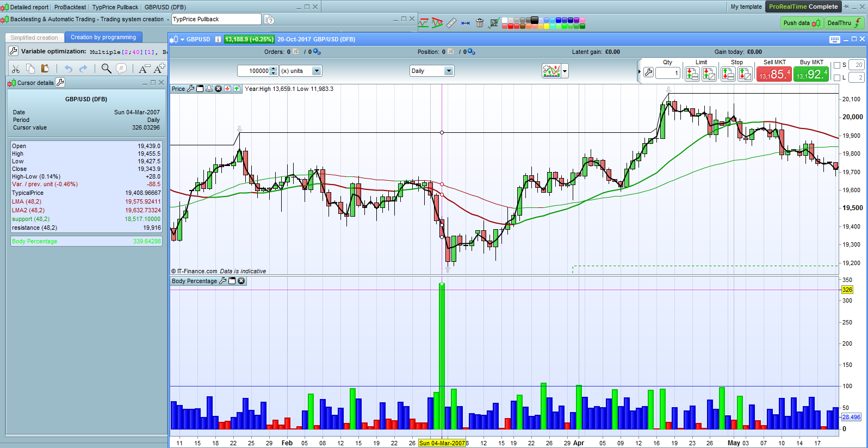Open the Cursor details wrench settings

coord(60,83)
